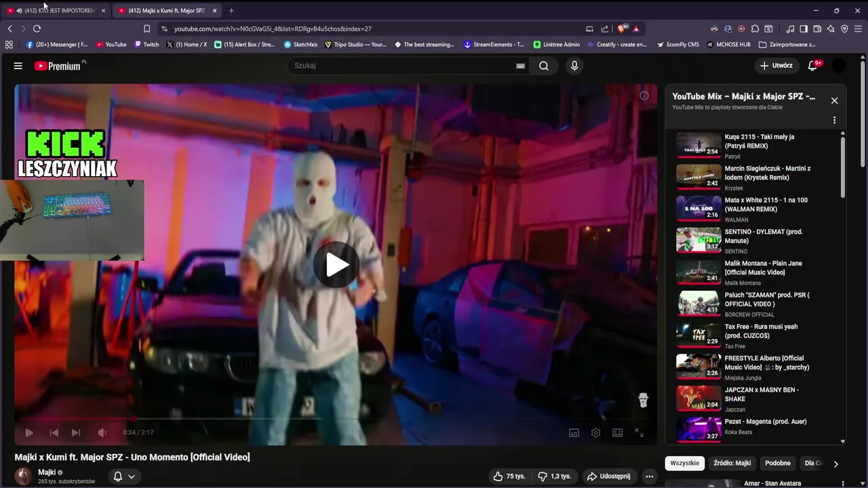Click the address bar URL

click(x=273, y=28)
